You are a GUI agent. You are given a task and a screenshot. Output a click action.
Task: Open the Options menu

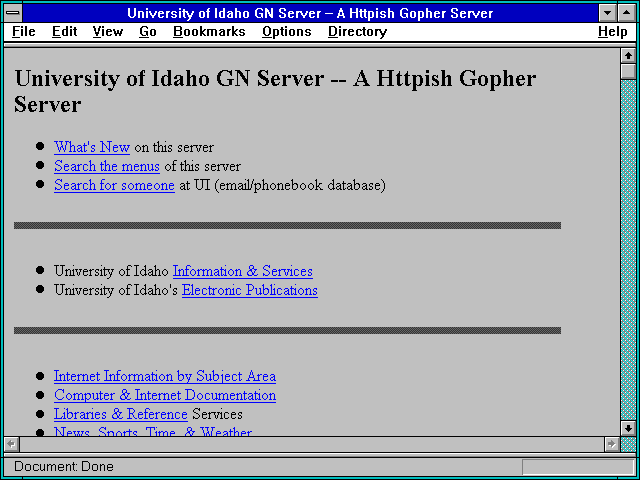coord(287,32)
